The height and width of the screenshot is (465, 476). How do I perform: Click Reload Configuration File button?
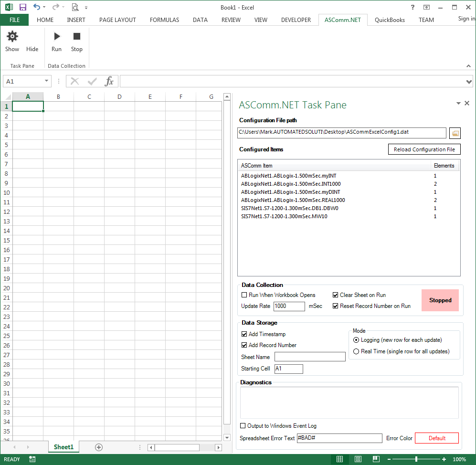(424, 149)
